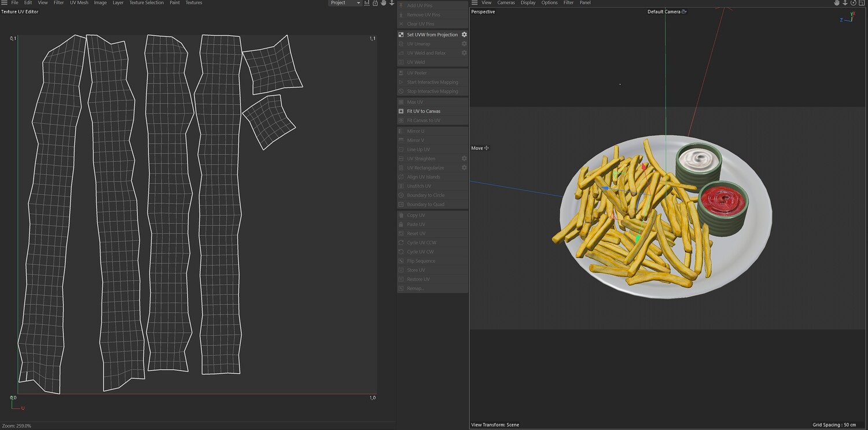868x430 pixels.
Task: Click the UV Weld icon
Action: point(402,62)
